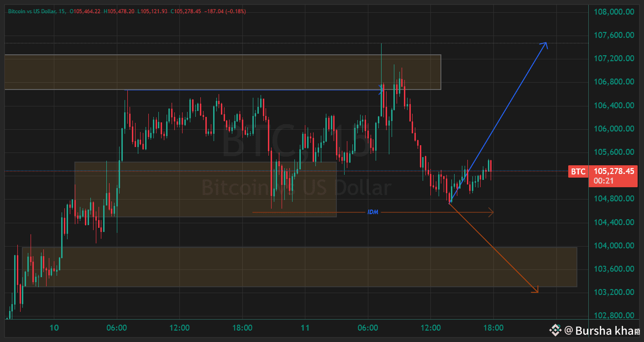Click the 104,800.00 price axis label
The width and height of the screenshot is (644, 342).
tap(613, 199)
